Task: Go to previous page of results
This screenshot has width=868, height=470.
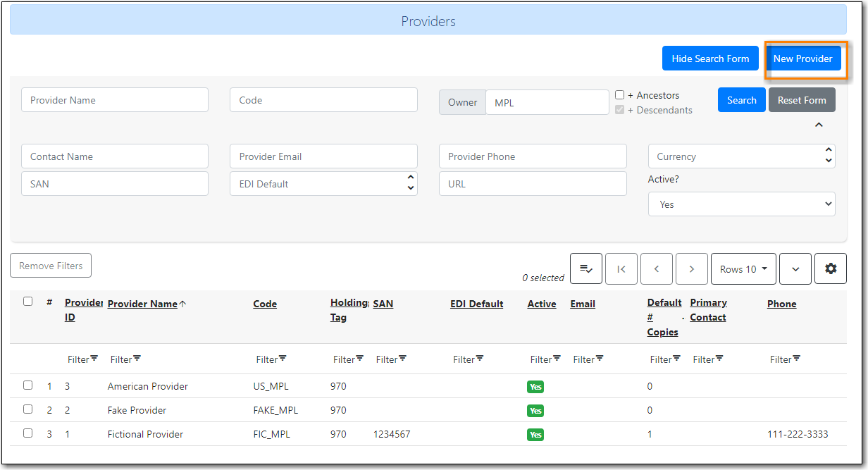Action: 656,268
